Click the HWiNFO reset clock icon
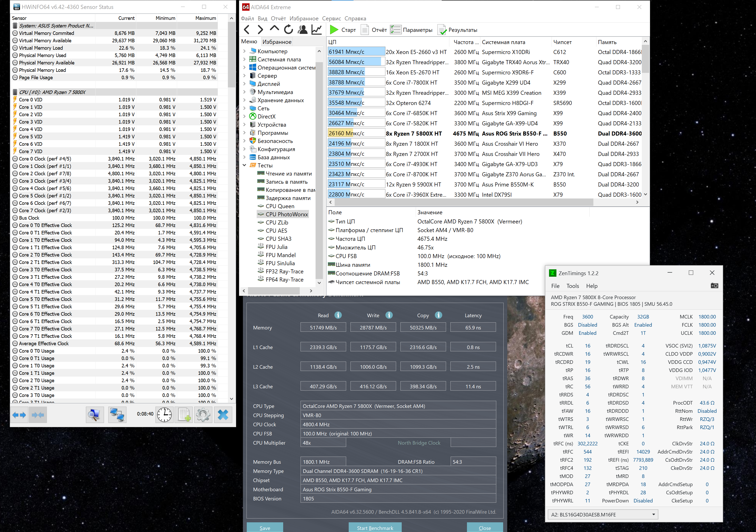 [164, 415]
